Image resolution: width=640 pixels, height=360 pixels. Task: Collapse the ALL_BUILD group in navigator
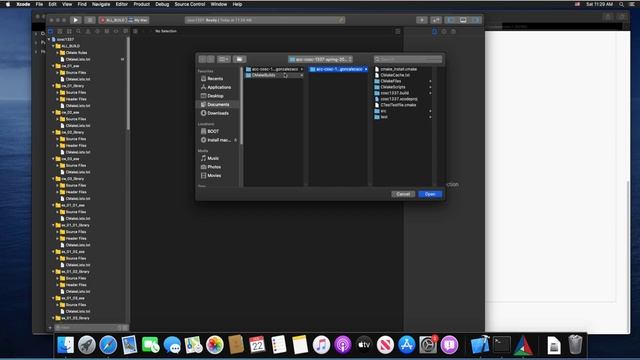point(53,46)
